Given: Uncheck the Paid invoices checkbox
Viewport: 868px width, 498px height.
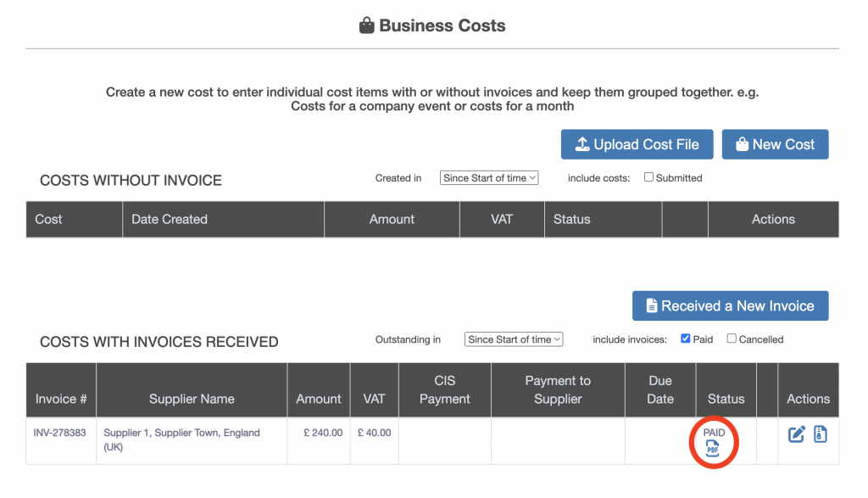Looking at the screenshot, I should tap(685, 339).
